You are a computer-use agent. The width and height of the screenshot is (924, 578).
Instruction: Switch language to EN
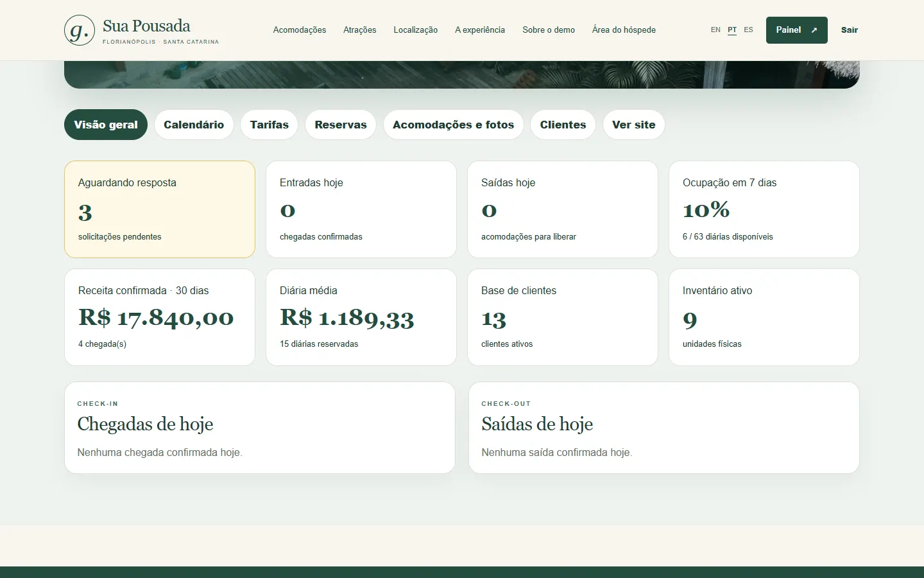pyautogui.click(x=715, y=30)
